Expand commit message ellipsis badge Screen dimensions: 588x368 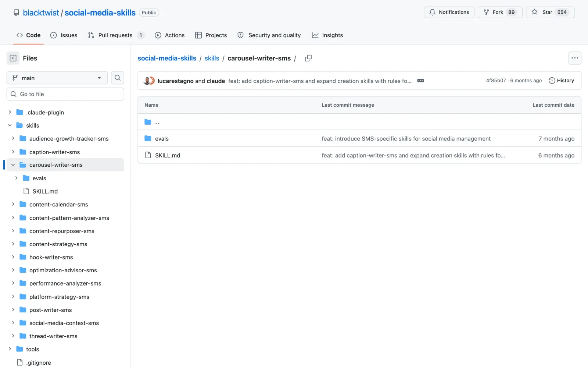pyautogui.click(x=421, y=81)
